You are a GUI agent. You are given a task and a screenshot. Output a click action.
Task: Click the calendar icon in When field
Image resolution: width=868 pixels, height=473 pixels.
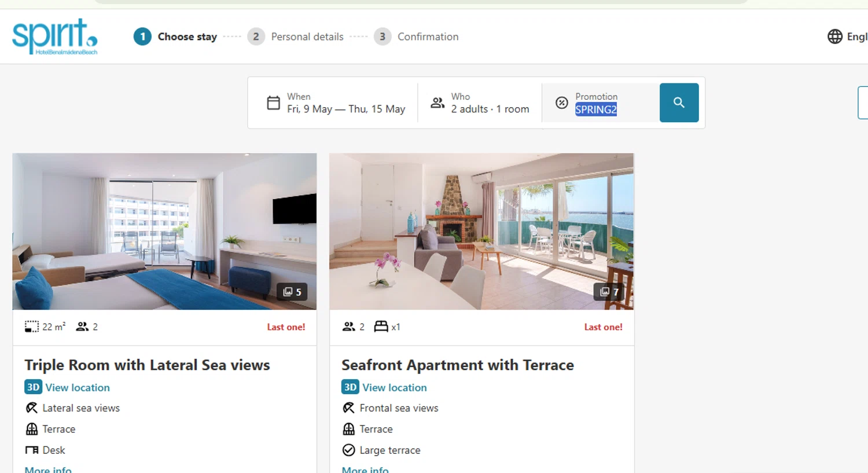274,103
